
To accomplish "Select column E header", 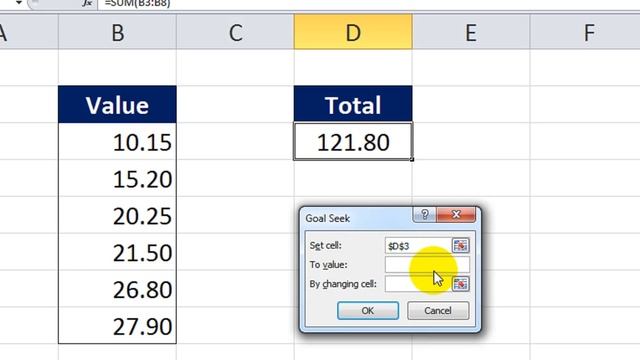I will coord(471,32).
